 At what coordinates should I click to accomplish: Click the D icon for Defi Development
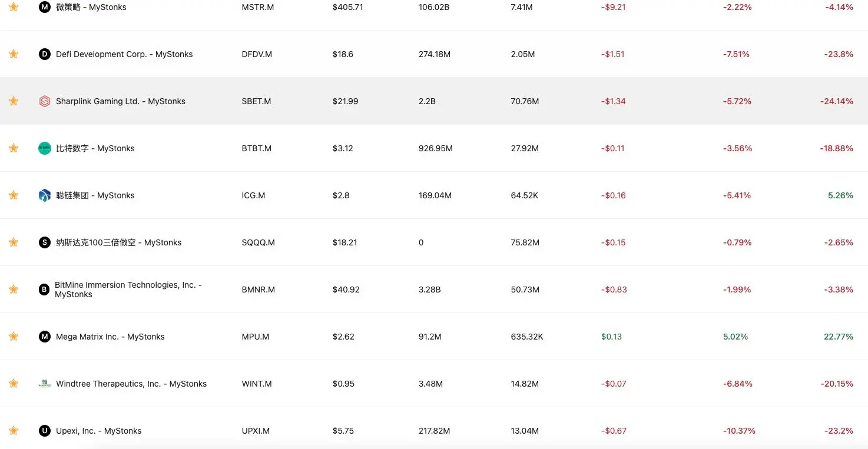pos(45,54)
